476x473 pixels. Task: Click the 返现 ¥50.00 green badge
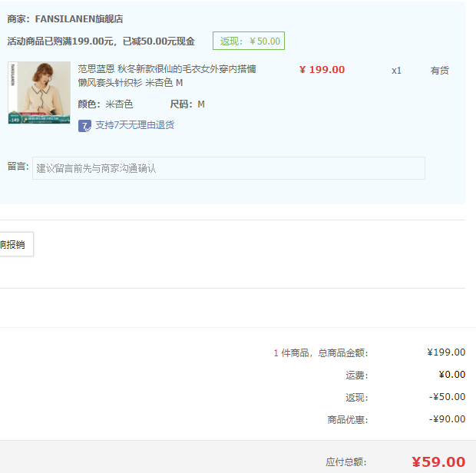click(249, 41)
